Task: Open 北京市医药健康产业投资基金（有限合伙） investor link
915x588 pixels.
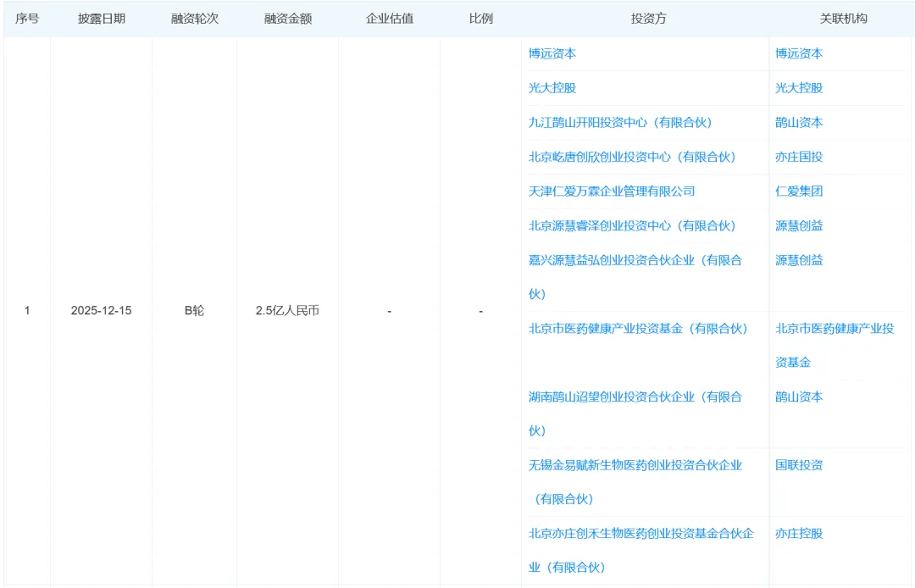Action: (x=639, y=329)
